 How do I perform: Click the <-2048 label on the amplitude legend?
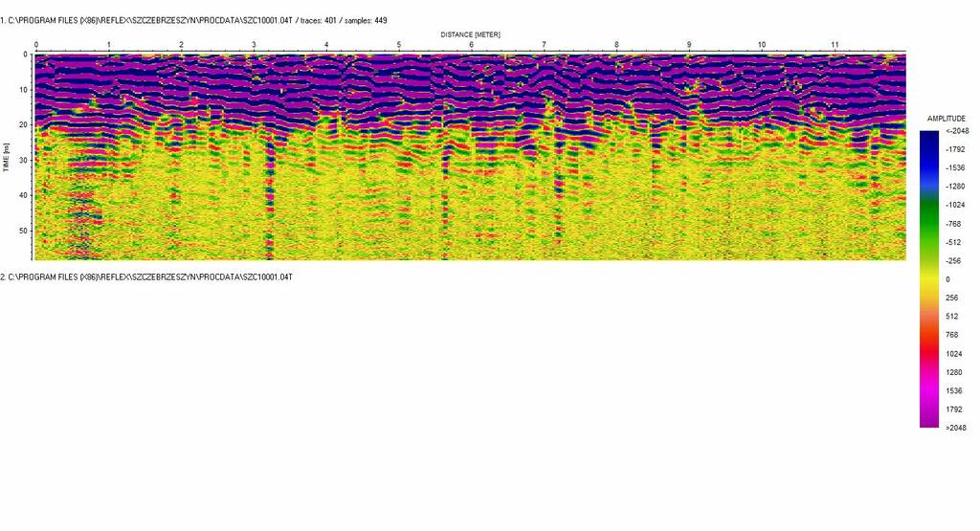[x=955, y=131]
